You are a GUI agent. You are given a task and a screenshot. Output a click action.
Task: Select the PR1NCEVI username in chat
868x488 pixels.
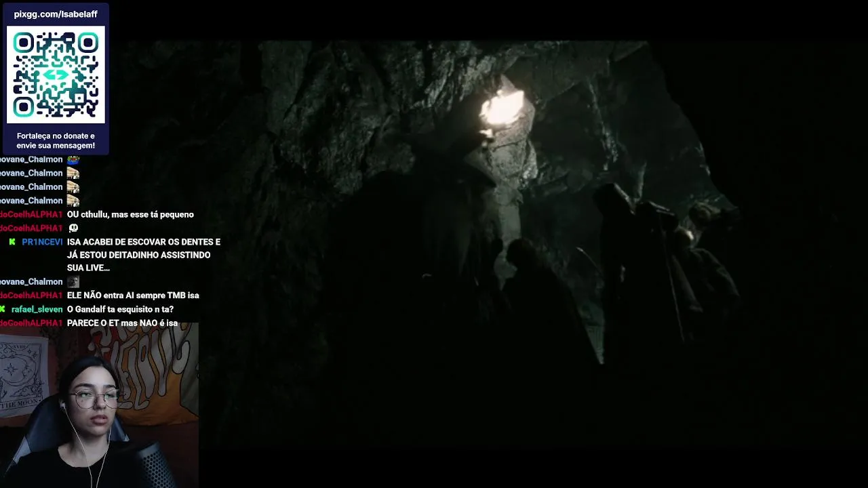pos(42,242)
